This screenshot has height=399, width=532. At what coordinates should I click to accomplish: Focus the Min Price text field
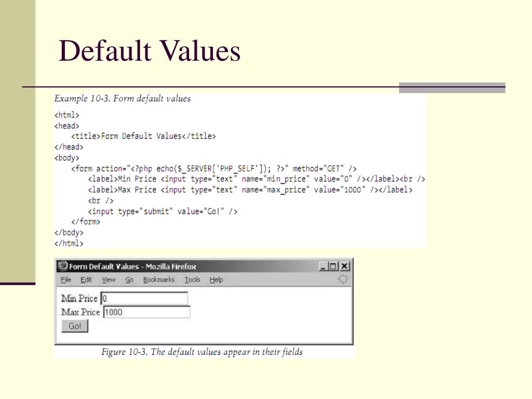[144, 298]
